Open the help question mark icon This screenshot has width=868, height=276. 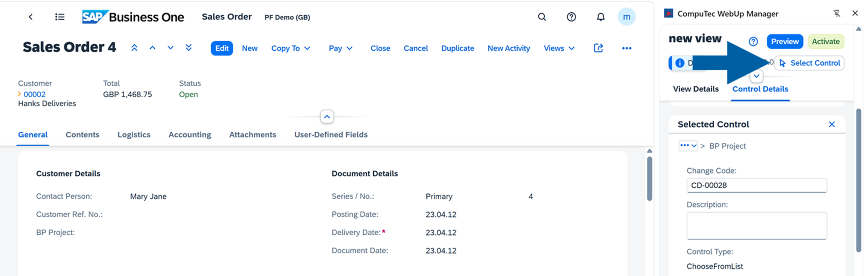[x=571, y=17]
